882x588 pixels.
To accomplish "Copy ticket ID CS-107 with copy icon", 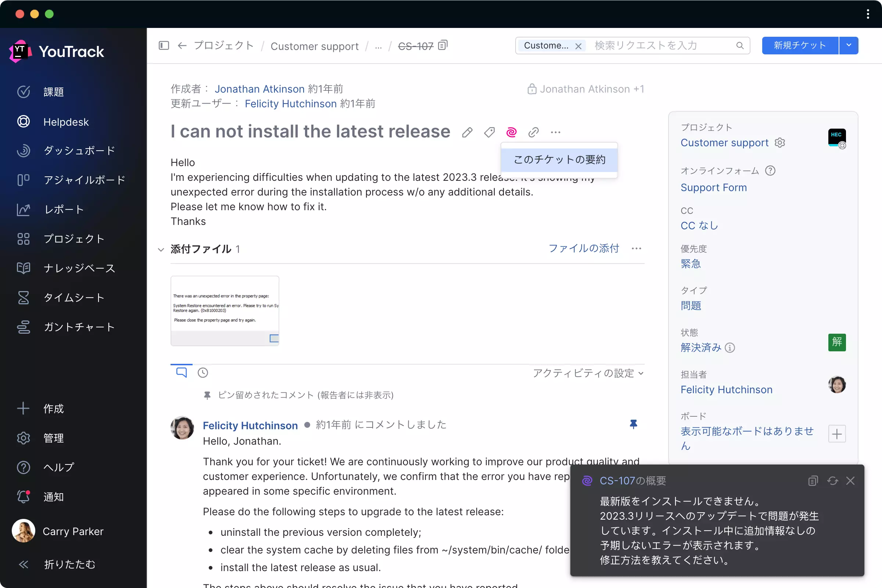I will click(443, 45).
